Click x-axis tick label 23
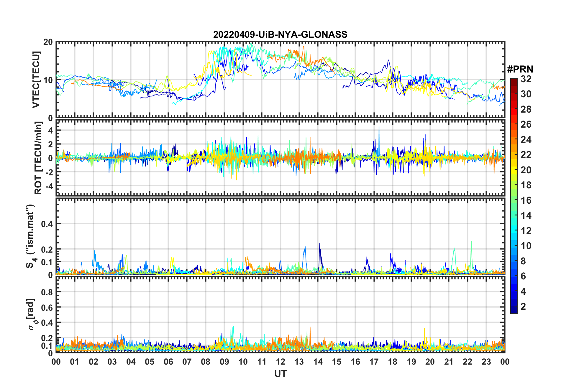Screen dimensions: 561x392 click(486, 362)
